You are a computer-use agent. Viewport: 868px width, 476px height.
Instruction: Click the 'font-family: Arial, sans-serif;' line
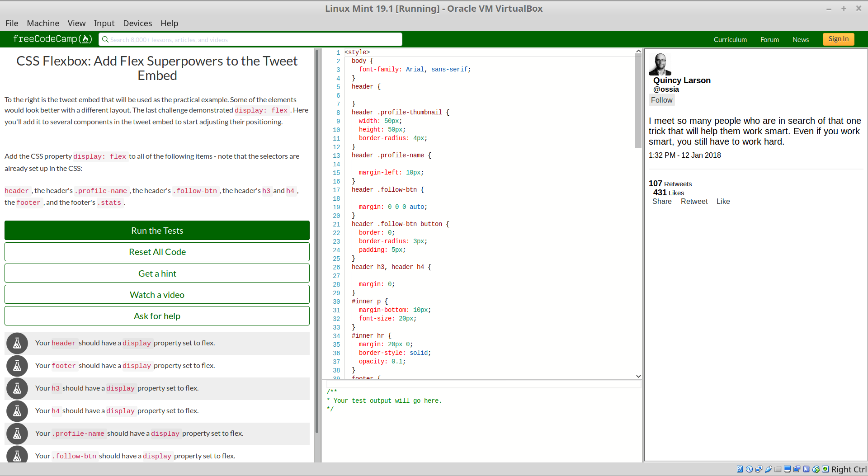[415, 70]
